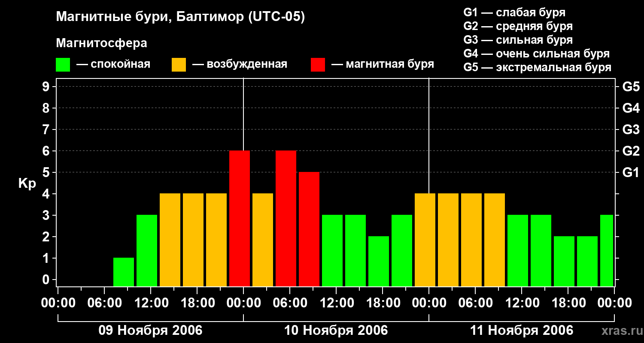Click the only Kp 5 red bar

(x=309, y=229)
